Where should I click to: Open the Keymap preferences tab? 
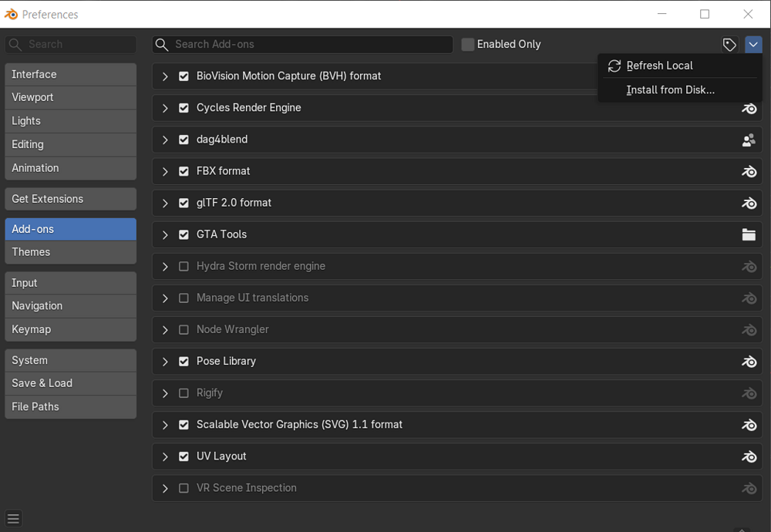pyautogui.click(x=70, y=329)
